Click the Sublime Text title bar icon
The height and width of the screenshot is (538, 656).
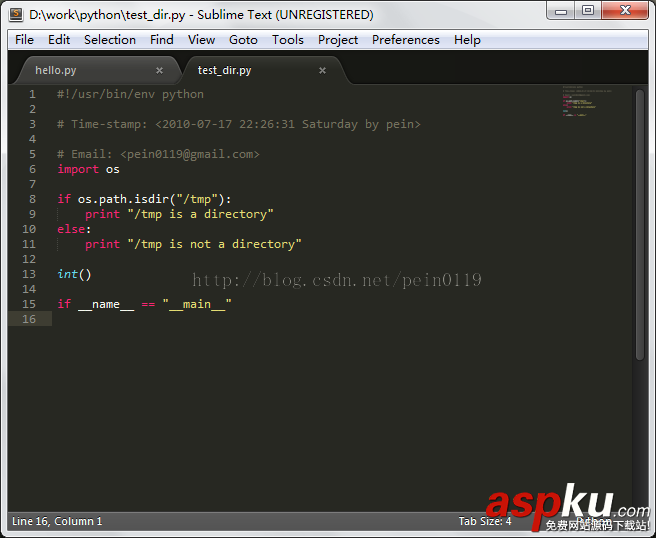16,14
